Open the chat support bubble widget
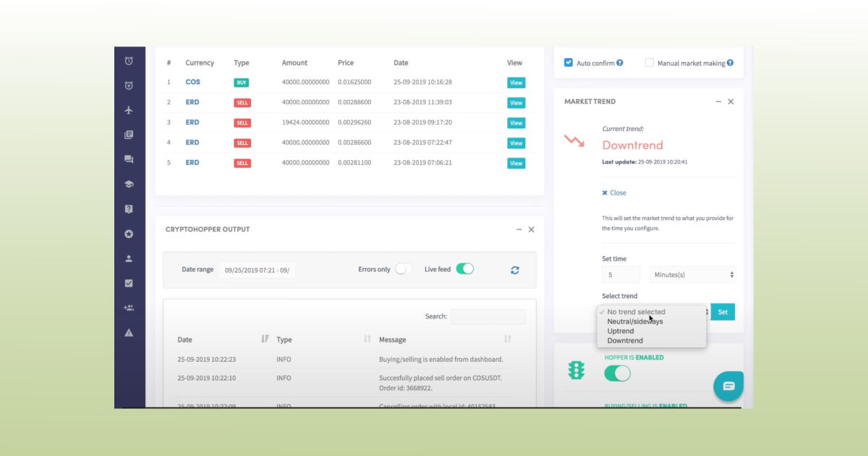 728,386
